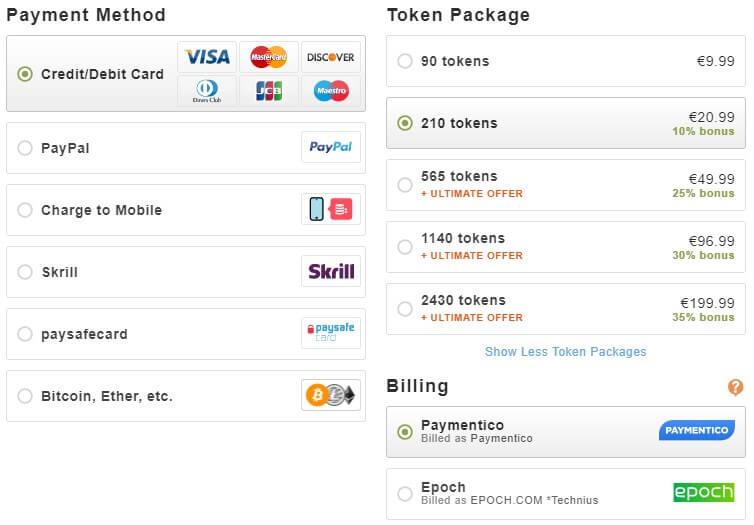Select Epoch billing radio button
This screenshot has height=525, width=754.
405,494
